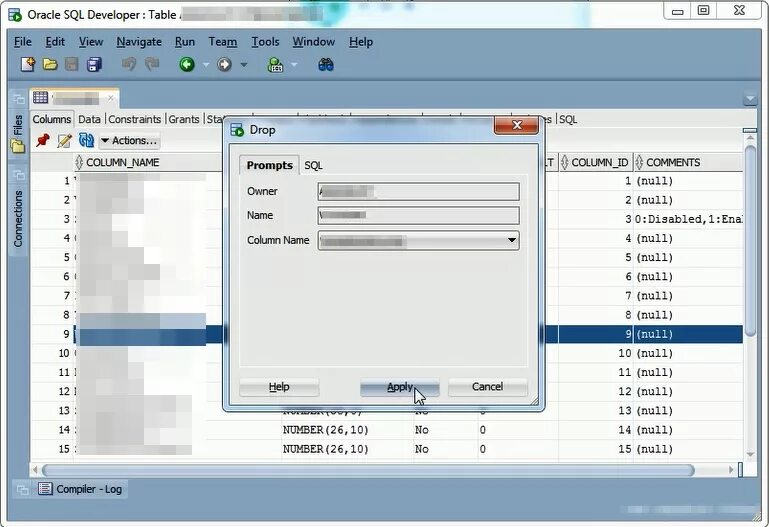Screen dimensions: 769x527
Task: Open the SQL Worksheet icon
Action: (275, 65)
